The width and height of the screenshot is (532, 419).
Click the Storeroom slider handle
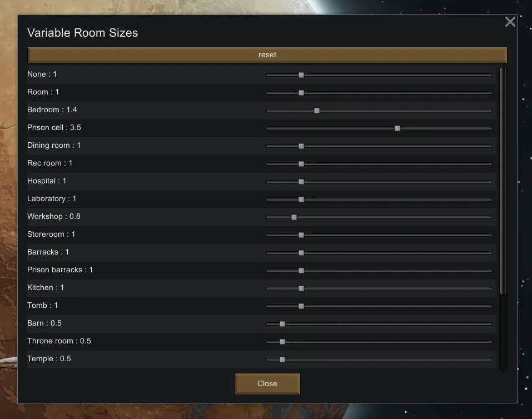tap(301, 235)
